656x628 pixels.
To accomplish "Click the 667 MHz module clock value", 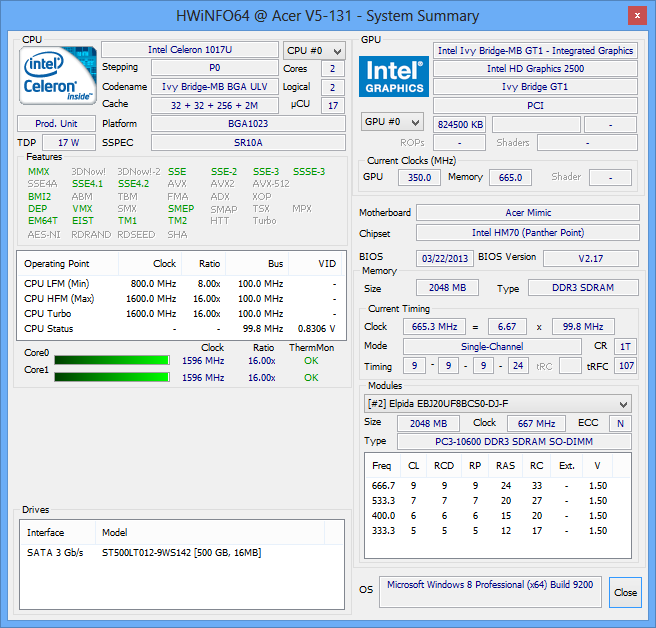I will coord(536,423).
